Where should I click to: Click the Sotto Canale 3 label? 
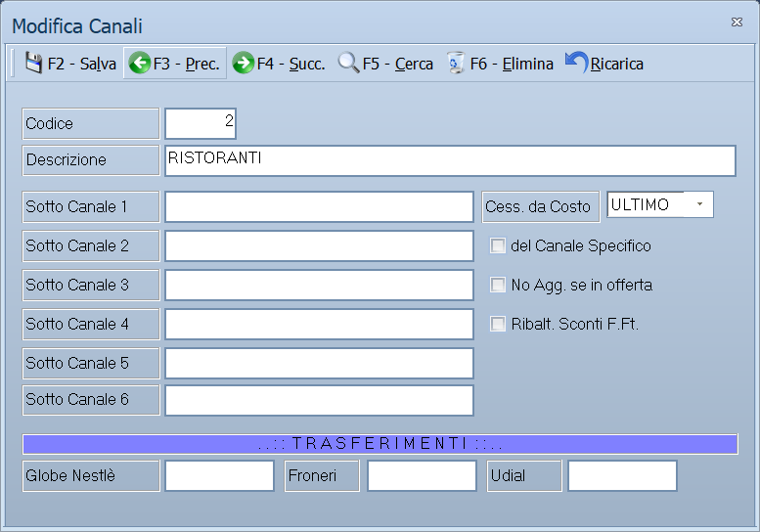click(91, 285)
